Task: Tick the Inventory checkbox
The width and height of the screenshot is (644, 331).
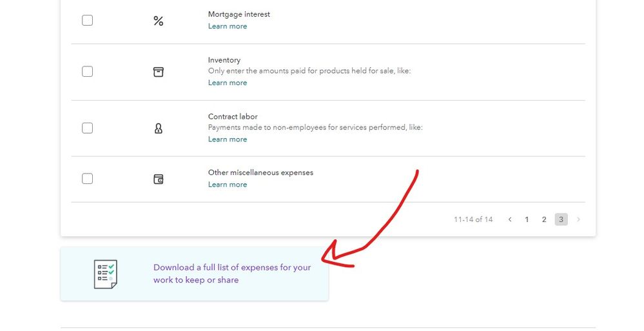Action: pos(87,72)
